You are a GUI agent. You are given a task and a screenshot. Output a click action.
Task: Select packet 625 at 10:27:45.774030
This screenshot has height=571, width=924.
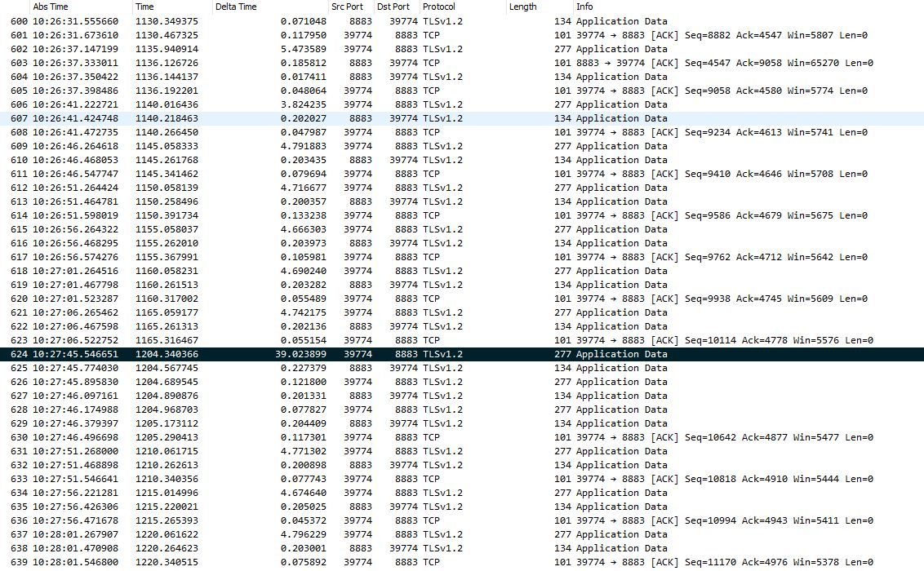[462, 368]
